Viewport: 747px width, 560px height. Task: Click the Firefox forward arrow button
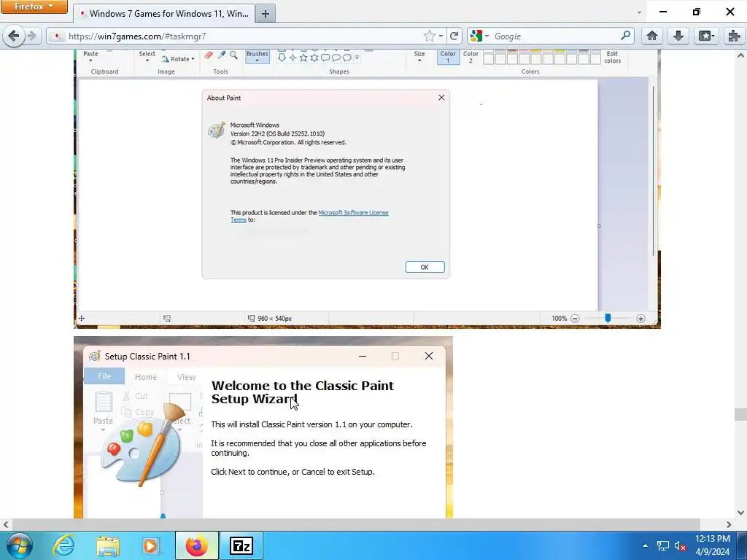[x=32, y=36]
